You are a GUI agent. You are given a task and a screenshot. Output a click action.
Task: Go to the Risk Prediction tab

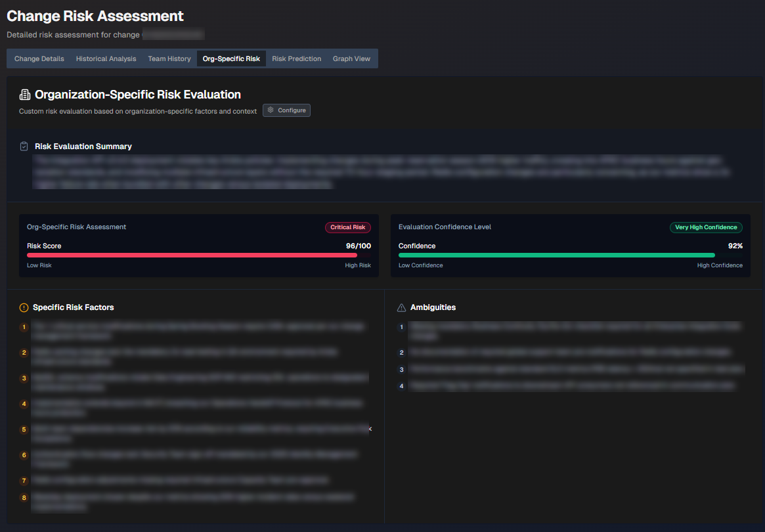click(x=297, y=58)
